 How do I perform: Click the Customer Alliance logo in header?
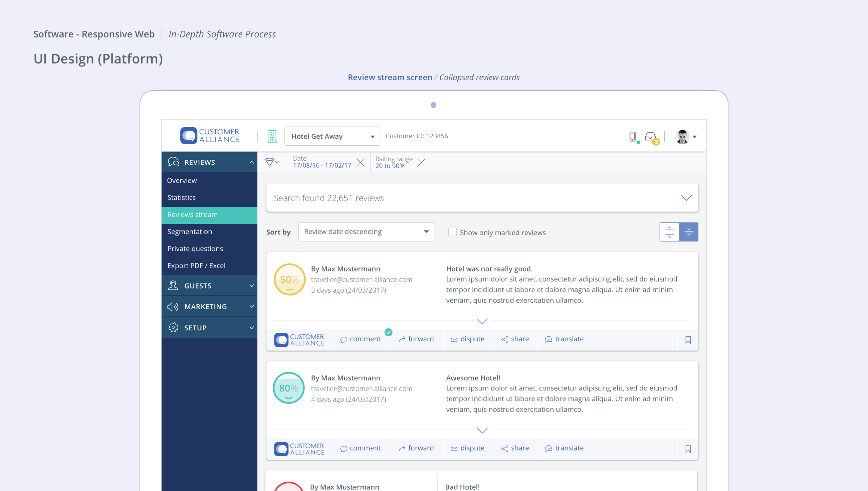tap(210, 136)
